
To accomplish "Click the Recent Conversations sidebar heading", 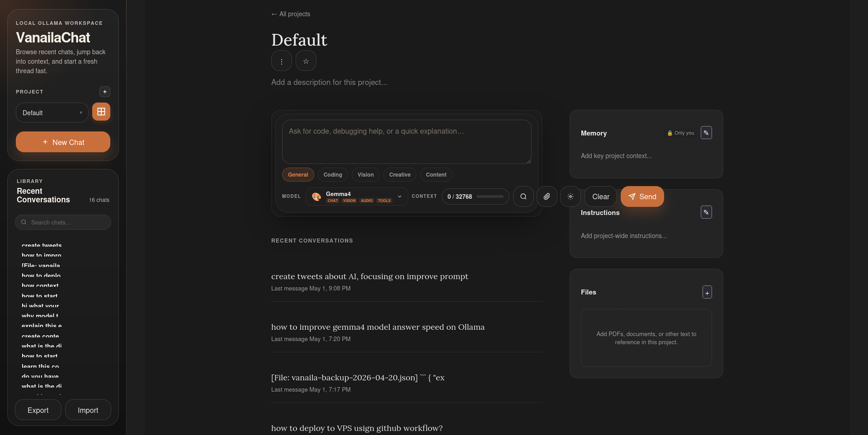I will click(43, 196).
